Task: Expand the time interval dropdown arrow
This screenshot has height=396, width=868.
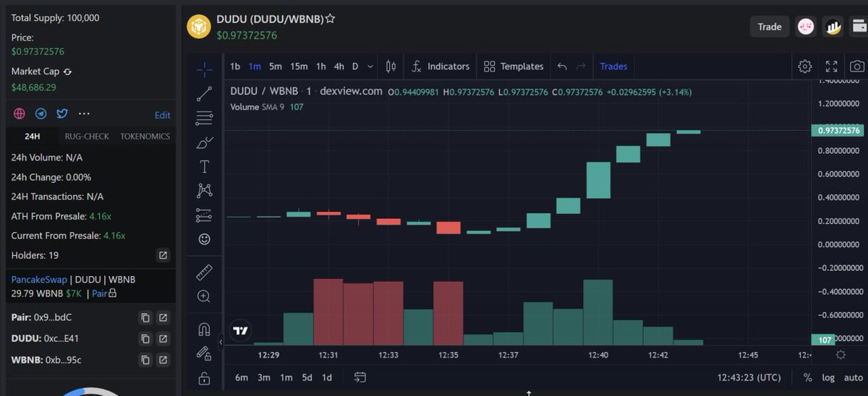Action: pyautogui.click(x=370, y=66)
